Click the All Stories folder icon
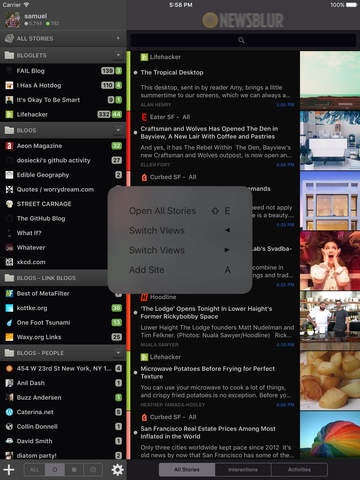360x480 pixels. point(9,38)
